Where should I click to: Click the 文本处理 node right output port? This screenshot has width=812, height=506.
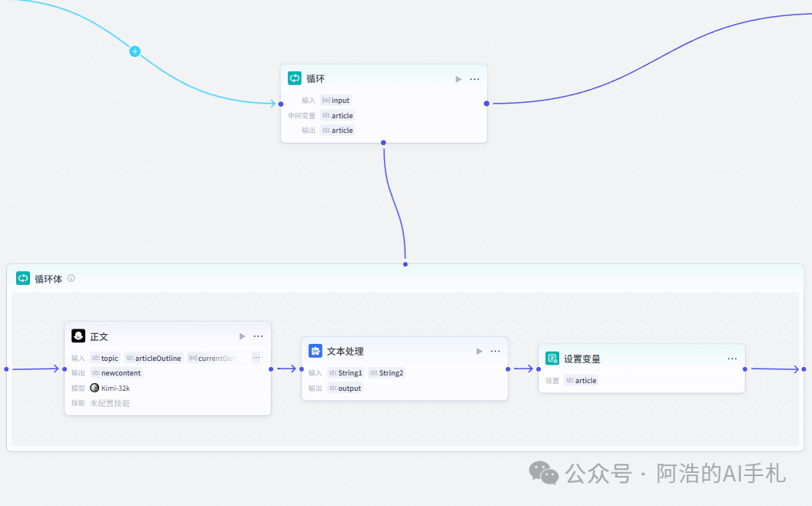pos(508,369)
